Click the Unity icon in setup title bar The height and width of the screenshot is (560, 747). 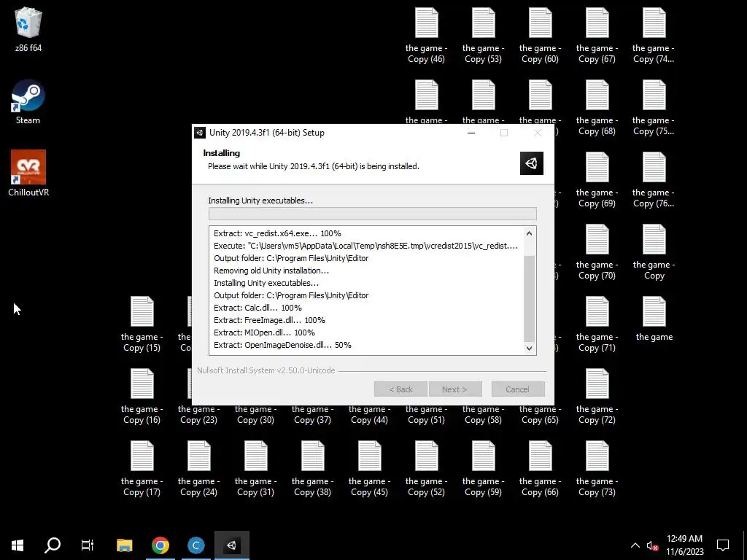(x=200, y=133)
